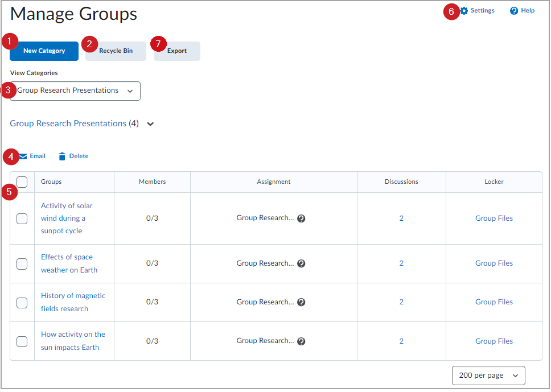Open How activity on the sun impacts Earth link
The width and height of the screenshot is (551, 392).
(x=73, y=341)
